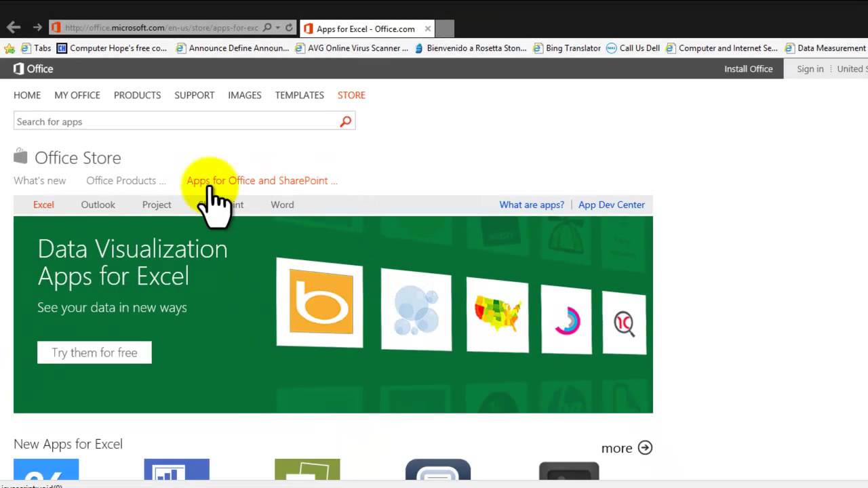
Task: Select the Project apps tab
Action: pyautogui.click(x=157, y=205)
